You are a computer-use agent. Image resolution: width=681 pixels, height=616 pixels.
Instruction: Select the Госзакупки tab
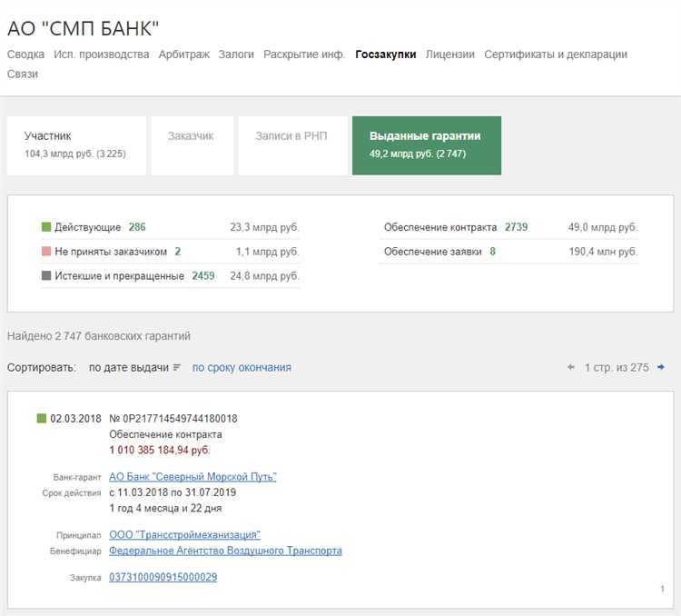tap(386, 55)
